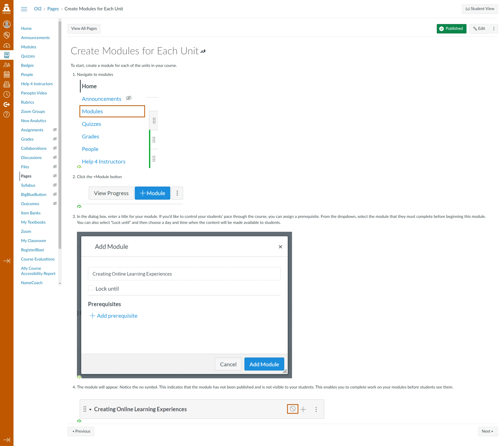Image resolution: width=504 pixels, height=446 pixels.
Task: Open the Immersive Reader icon beside the title
Action: pos(203,51)
